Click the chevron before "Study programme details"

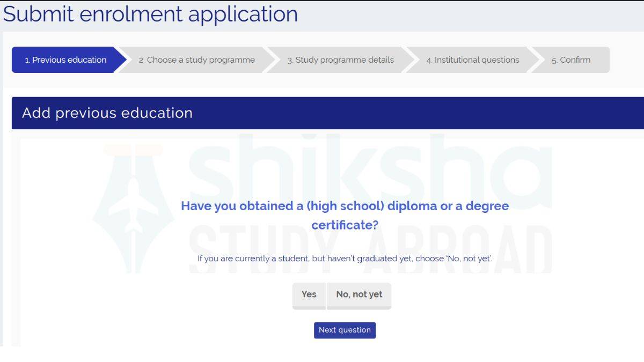tap(272, 60)
